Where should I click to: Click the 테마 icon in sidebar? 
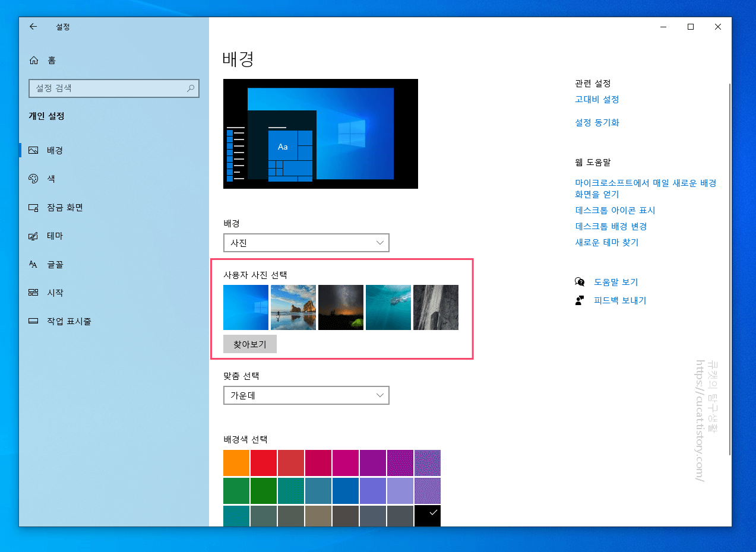point(34,236)
